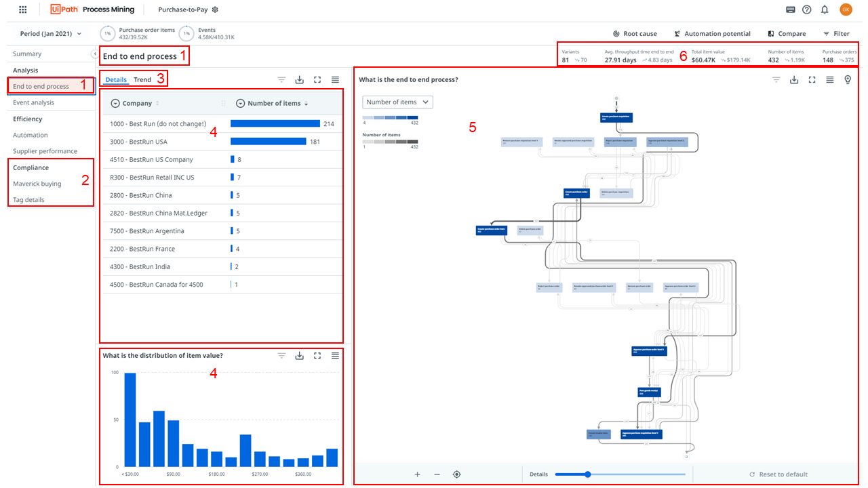Open the process graph options menu

click(829, 79)
